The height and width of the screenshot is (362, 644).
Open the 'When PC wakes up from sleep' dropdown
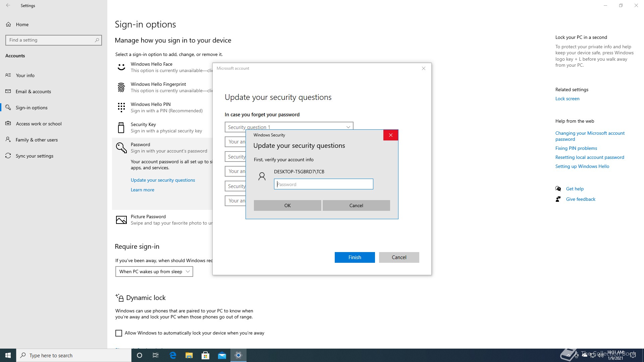coord(154,271)
